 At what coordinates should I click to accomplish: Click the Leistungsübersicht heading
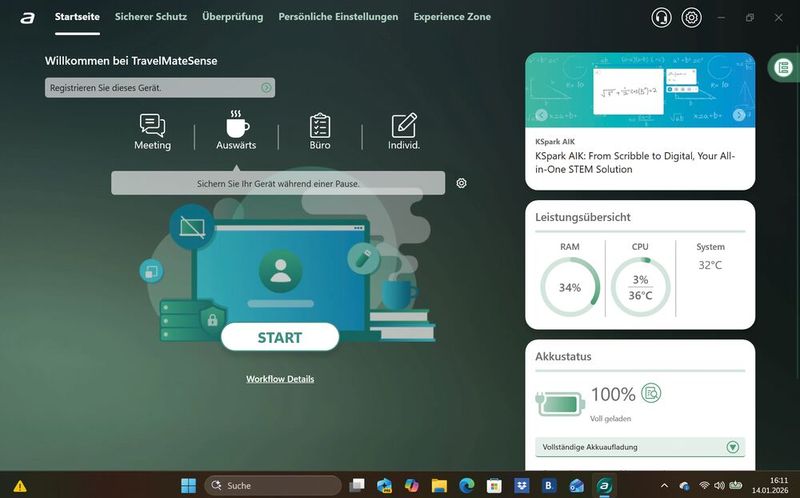[x=583, y=217]
